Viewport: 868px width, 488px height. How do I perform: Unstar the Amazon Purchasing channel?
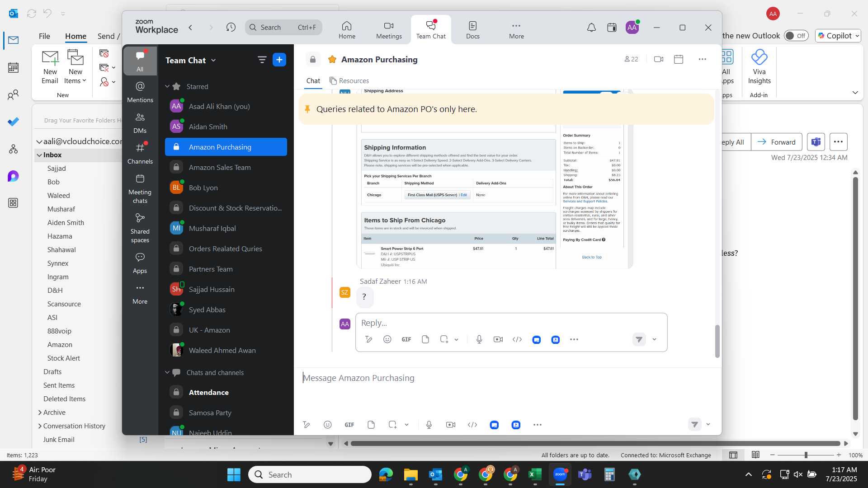click(332, 60)
